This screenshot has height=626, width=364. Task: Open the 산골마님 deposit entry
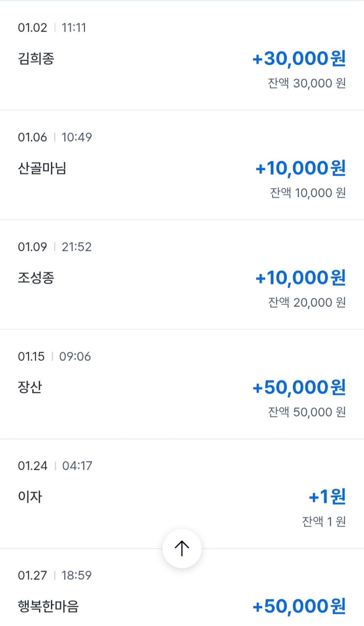click(42, 168)
